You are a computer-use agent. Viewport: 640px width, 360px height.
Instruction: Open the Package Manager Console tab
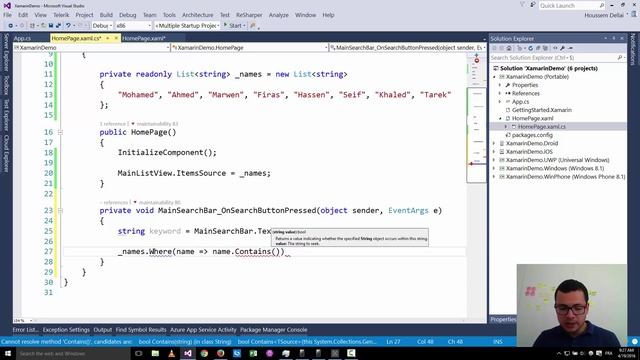click(273, 330)
